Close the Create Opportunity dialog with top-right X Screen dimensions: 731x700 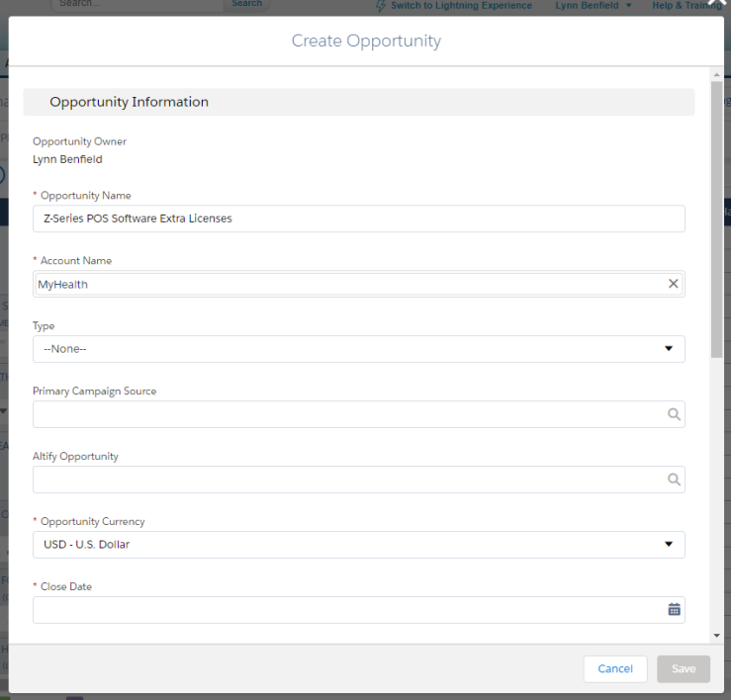[x=716, y=4]
